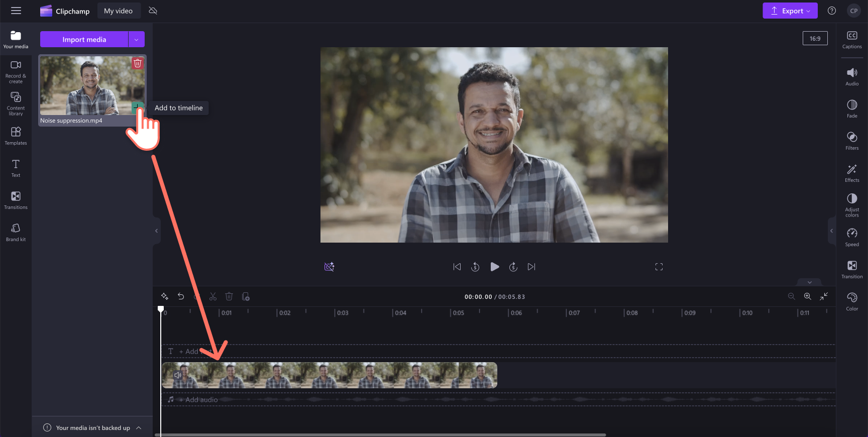Open the Transitions panel in left sidebar
The height and width of the screenshot is (437, 868).
(x=16, y=200)
